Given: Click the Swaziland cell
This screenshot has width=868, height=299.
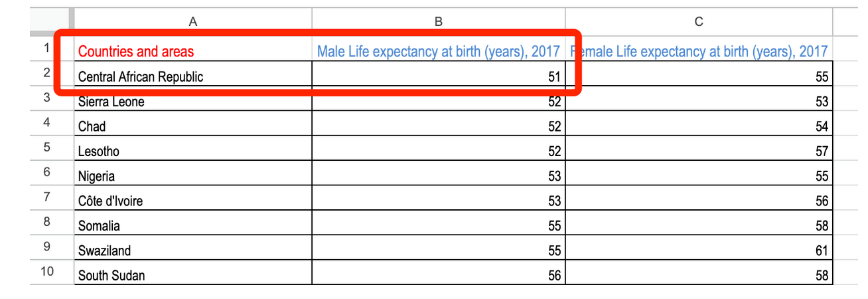Looking at the screenshot, I should coord(192,250).
